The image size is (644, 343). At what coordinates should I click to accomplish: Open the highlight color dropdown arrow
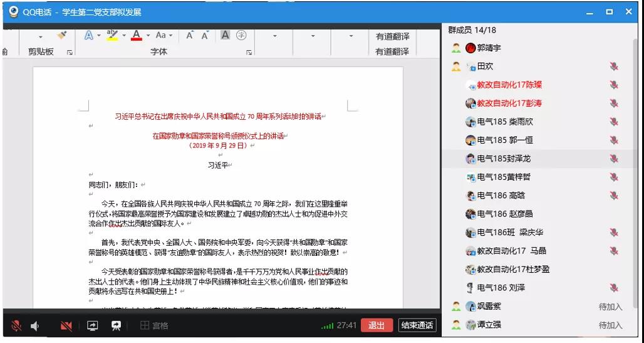pos(124,36)
